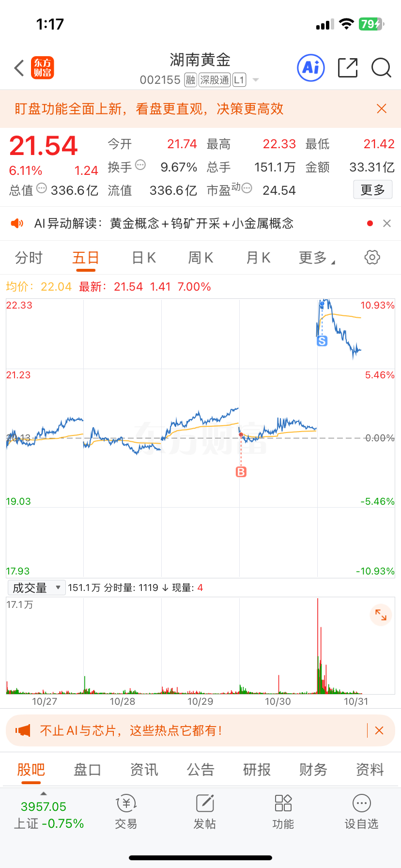Expand the 更多 chart period menu
The width and height of the screenshot is (401, 868).
tap(317, 258)
